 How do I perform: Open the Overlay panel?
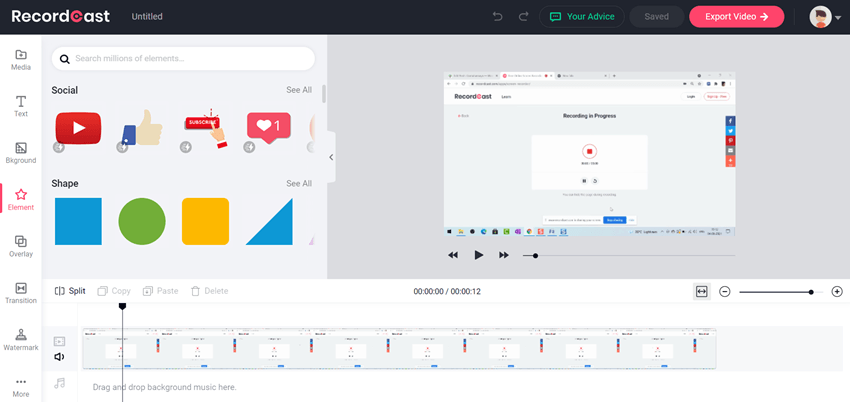coord(21,247)
